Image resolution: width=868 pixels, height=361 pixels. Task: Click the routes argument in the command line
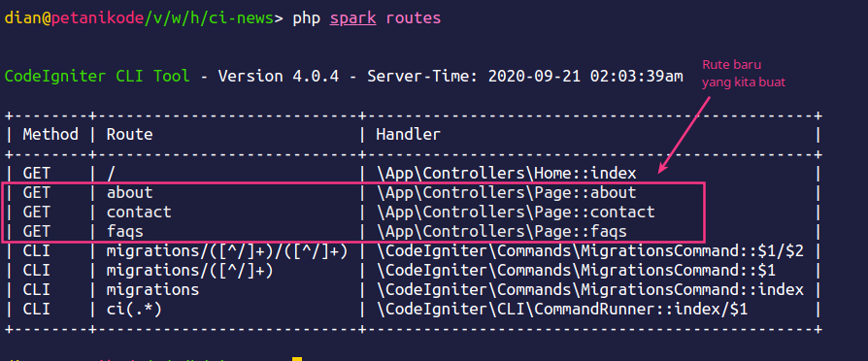[x=413, y=17]
